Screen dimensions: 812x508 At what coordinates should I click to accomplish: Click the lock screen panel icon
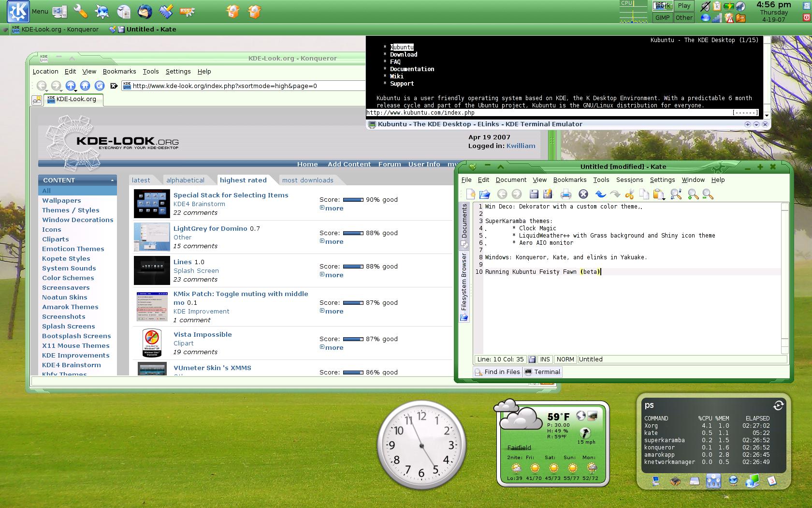(807, 6)
